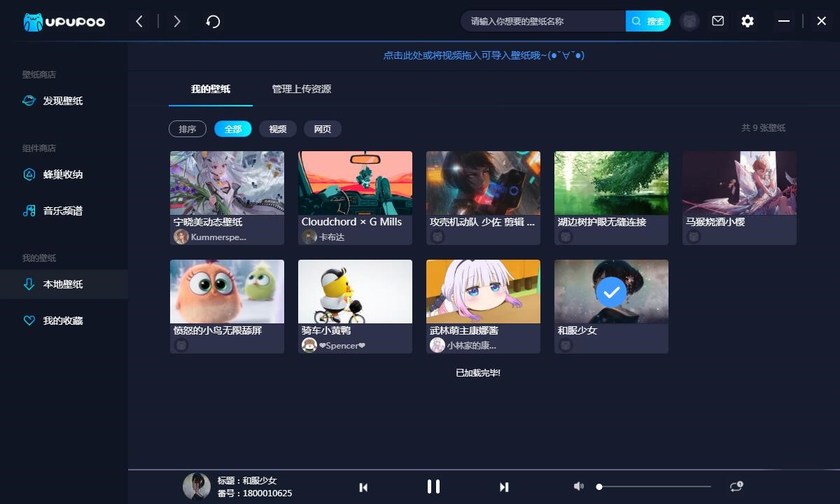Open the settings gear
This screenshot has width=840, height=504.
747,21
